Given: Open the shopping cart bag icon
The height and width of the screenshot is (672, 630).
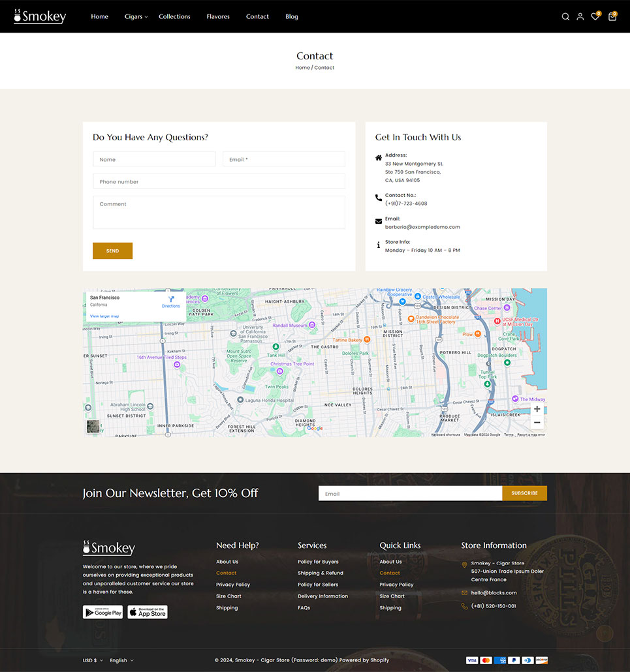Looking at the screenshot, I should (612, 17).
